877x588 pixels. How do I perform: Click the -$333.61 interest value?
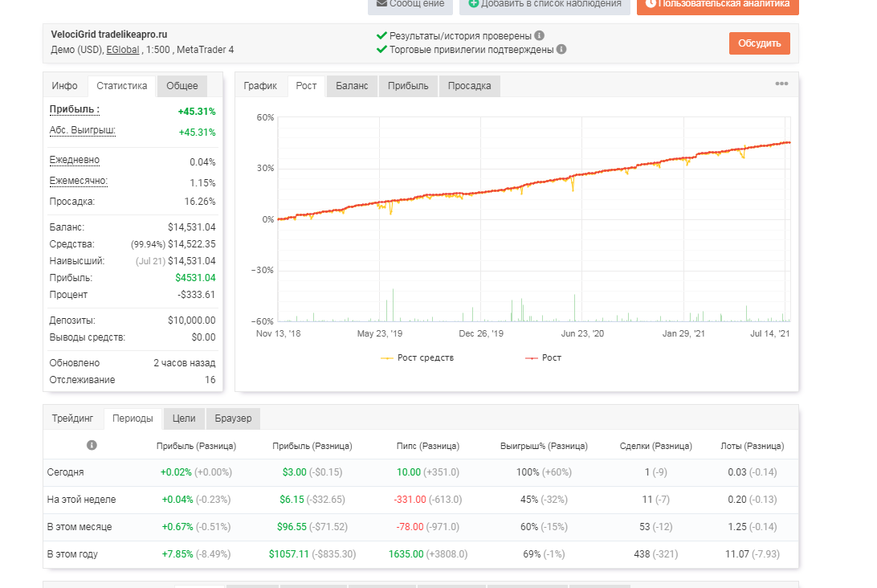[x=196, y=294]
